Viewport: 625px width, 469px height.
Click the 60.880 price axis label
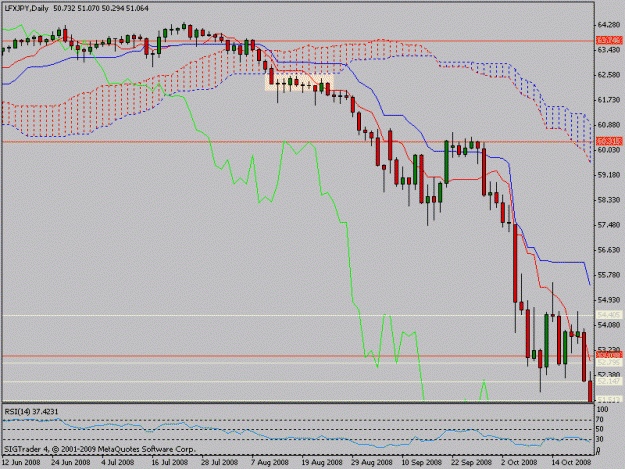click(x=609, y=125)
